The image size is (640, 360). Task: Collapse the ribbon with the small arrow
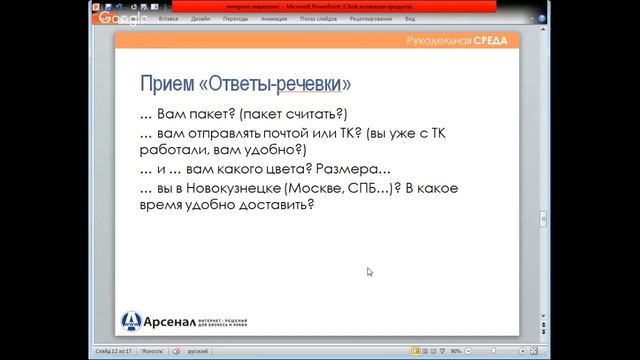[x=531, y=19]
